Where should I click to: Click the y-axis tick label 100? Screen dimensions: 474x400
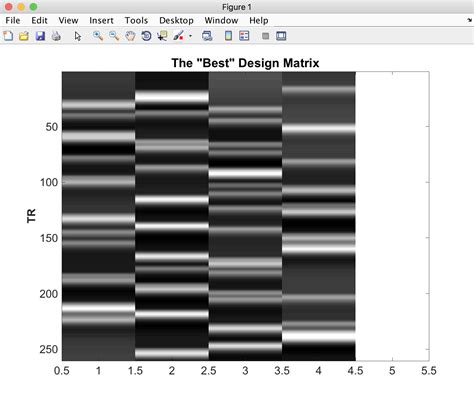point(49,182)
